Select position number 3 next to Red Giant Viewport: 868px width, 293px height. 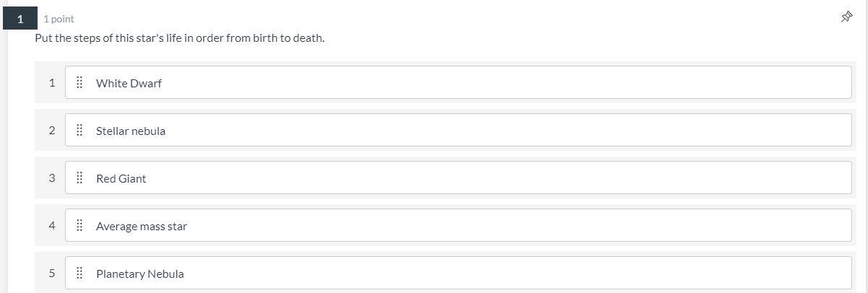click(52, 178)
